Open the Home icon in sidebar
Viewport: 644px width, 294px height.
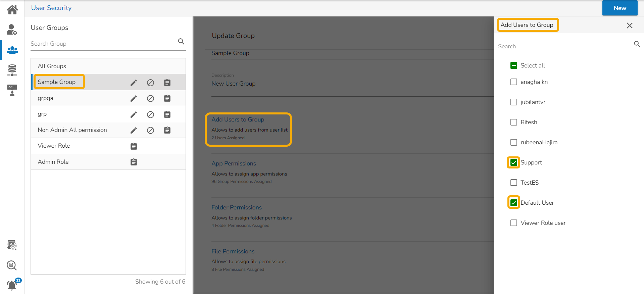pyautogui.click(x=12, y=10)
